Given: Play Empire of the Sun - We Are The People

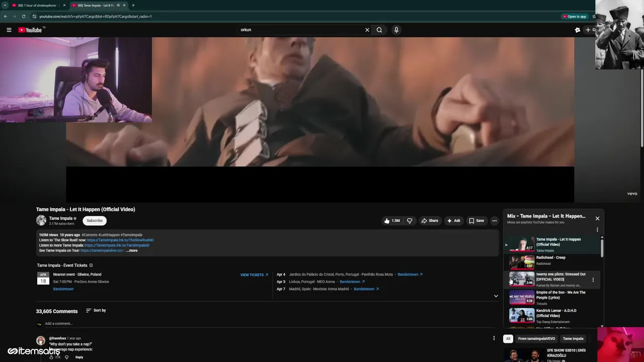Looking at the screenshot, I should pyautogui.click(x=552, y=298).
